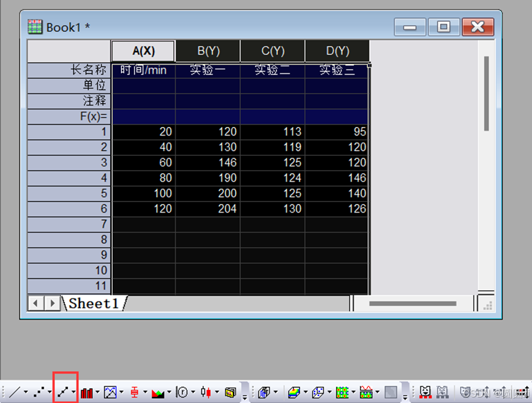Open the Profile plot dropdown arrow
Screen dimensions: 532x403
pyautogui.click(x=377, y=392)
